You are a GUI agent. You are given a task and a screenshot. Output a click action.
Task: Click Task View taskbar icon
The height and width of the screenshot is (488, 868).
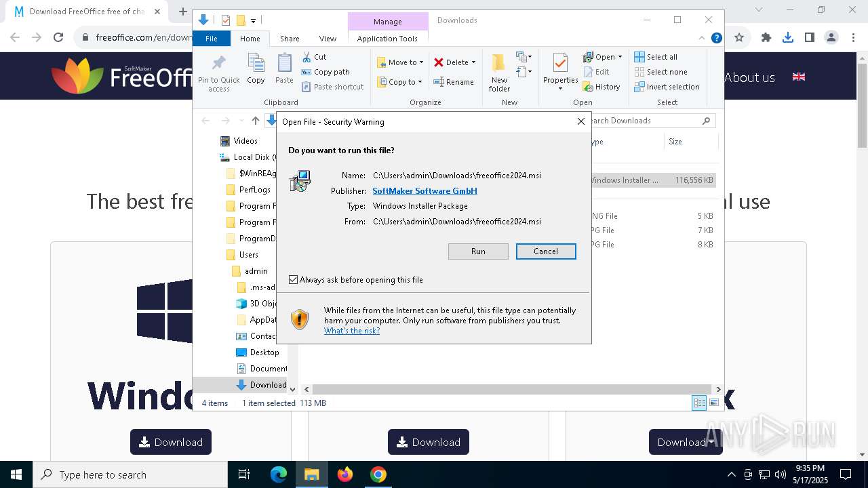244,474
